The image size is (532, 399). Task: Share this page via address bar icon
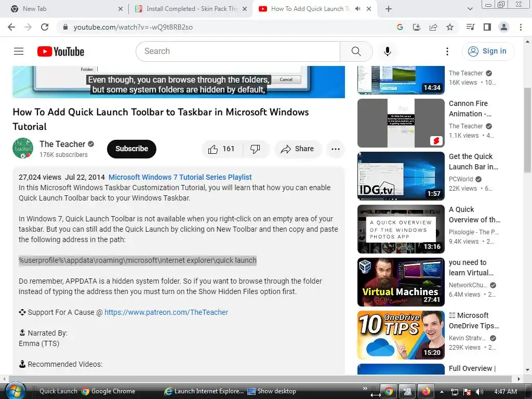click(433, 27)
